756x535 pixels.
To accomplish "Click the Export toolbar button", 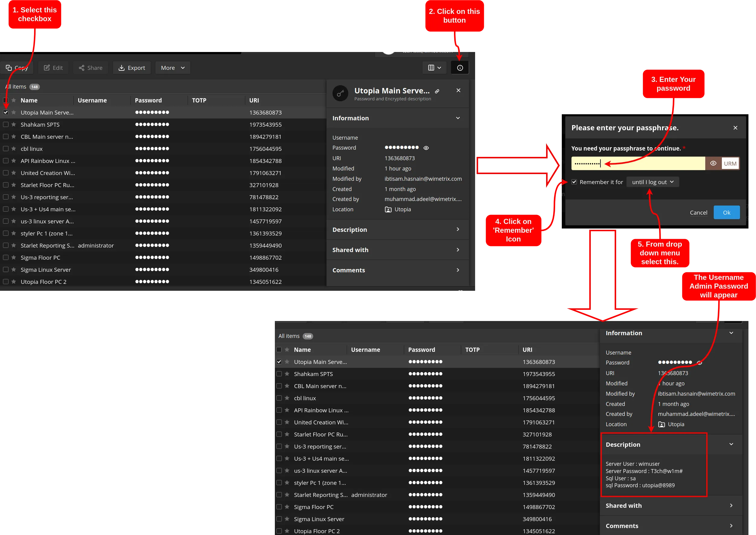I will tap(132, 68).
